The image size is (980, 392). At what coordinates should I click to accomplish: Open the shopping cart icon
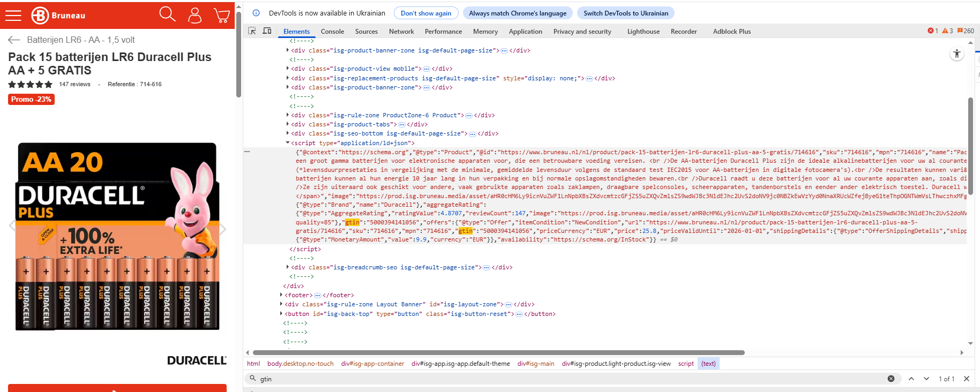pos(221,15)
